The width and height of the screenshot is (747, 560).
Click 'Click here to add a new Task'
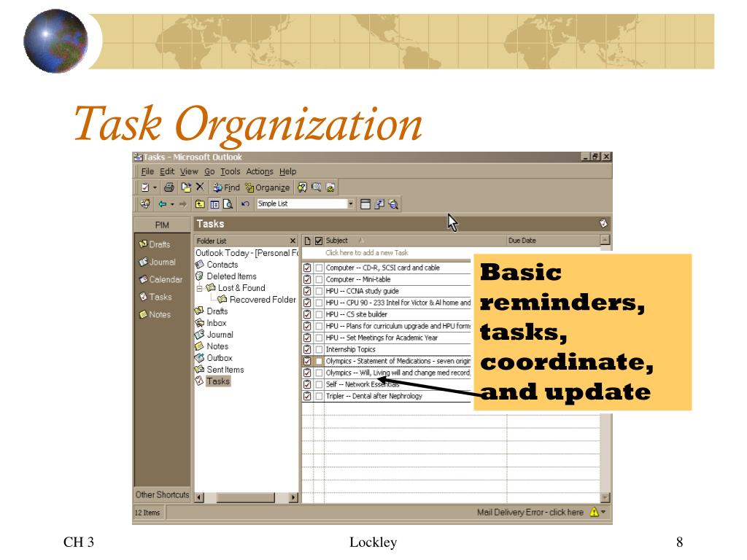coord(366,253)
